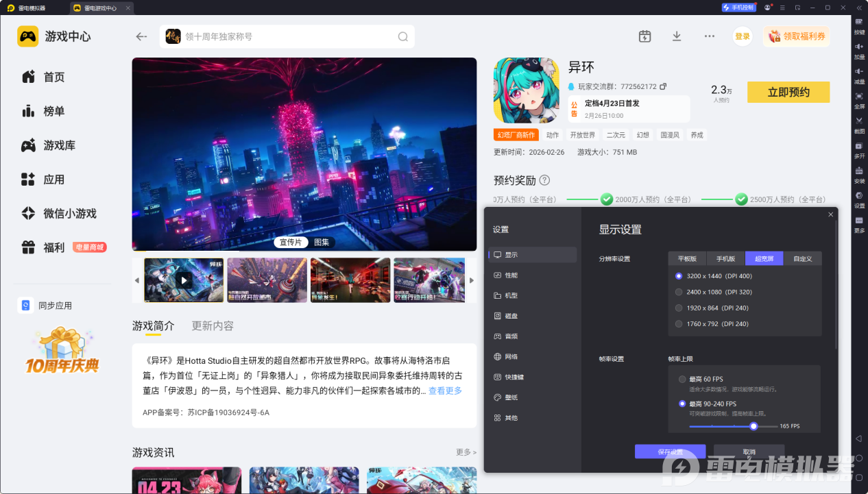Click 领取福利券 coupon button

click(796, 36)
